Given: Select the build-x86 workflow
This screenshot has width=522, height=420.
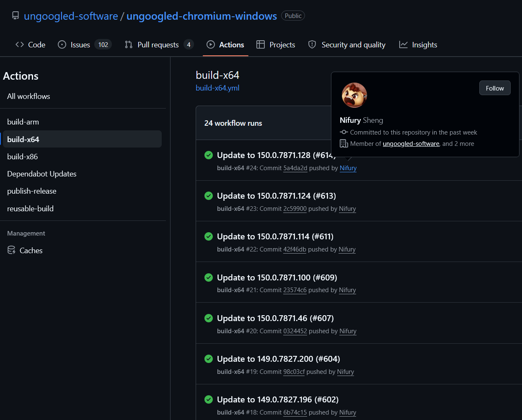Looking at the screenshot, I should [23, 156].
